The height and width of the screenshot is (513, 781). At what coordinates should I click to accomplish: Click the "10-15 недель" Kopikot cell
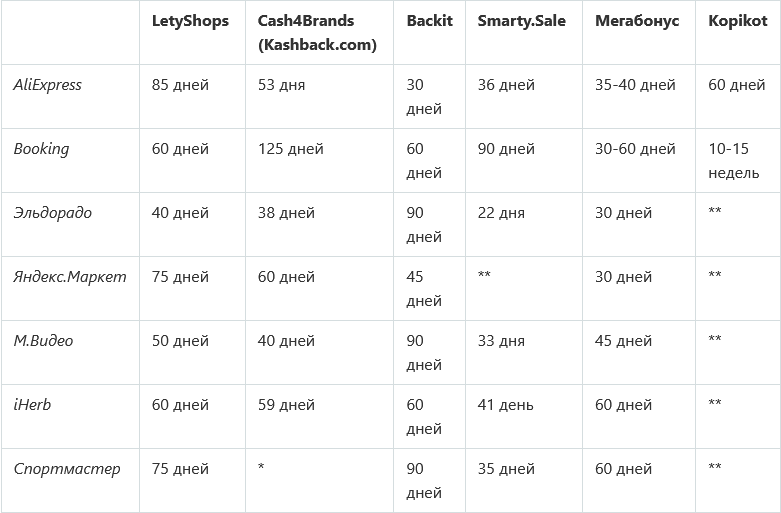click(736, 161)
